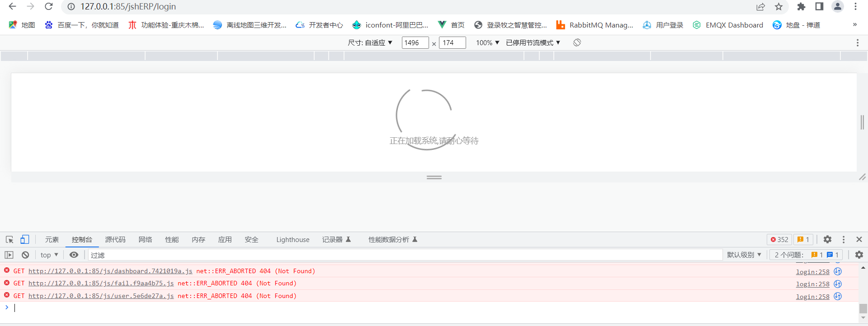Viewport: 868px width, 326px height.
Task: Click the 352 errors counter
Action: (x=779, y=239)
